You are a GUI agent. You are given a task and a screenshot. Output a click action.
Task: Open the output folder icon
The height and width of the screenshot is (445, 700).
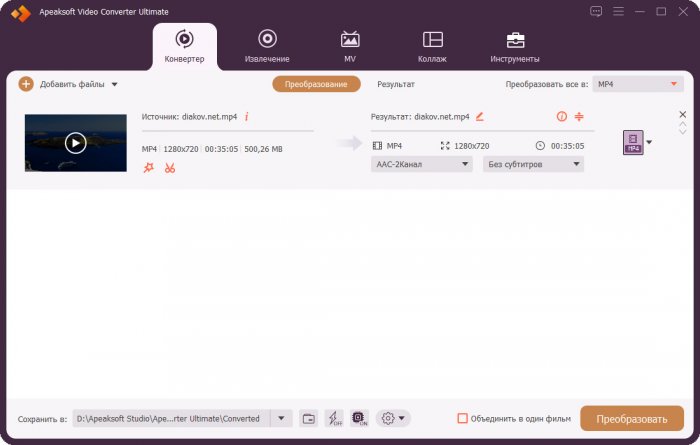click(x=308, y=419)
